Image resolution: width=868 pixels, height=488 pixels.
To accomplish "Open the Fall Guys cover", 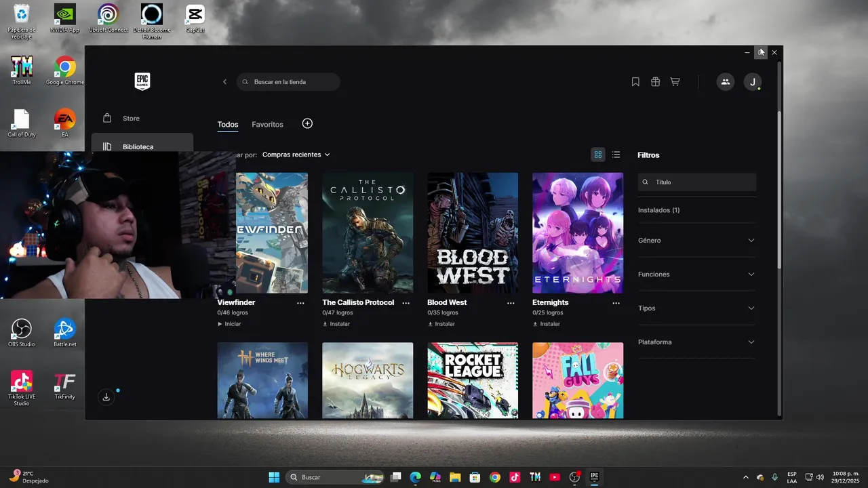I will [x=578, y=380].
